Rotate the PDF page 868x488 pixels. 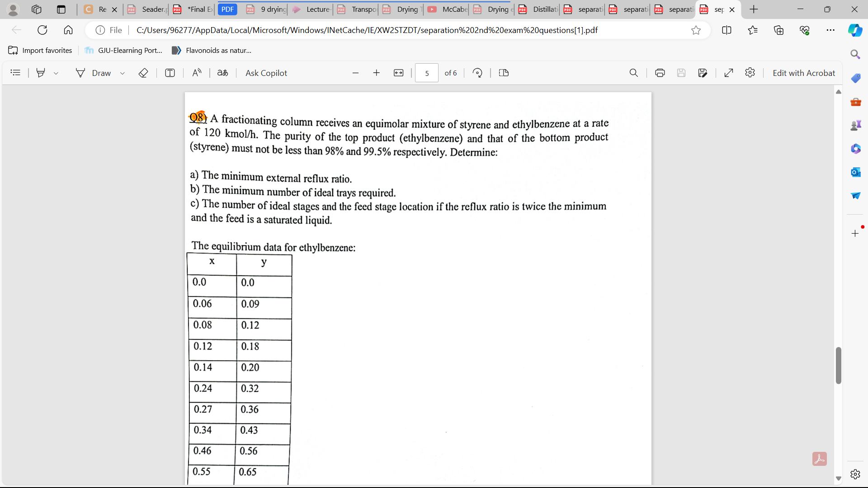pos(477,73)
